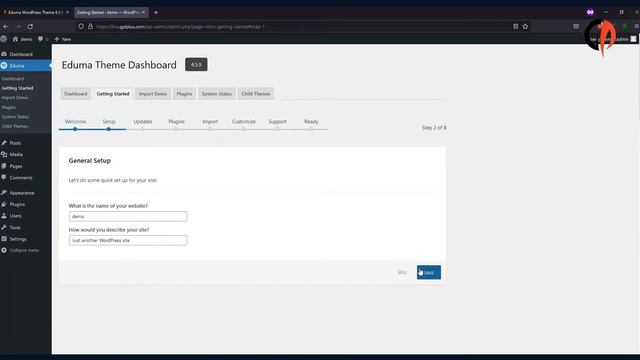Viewport: 640px width, 360px height.
Task: Click the site description input field
Action: pos(128,240)
